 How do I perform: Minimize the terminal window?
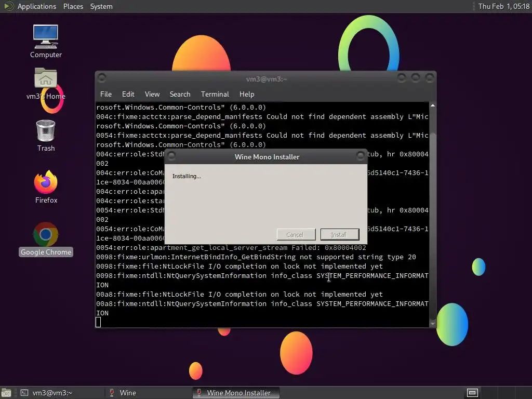402,78
